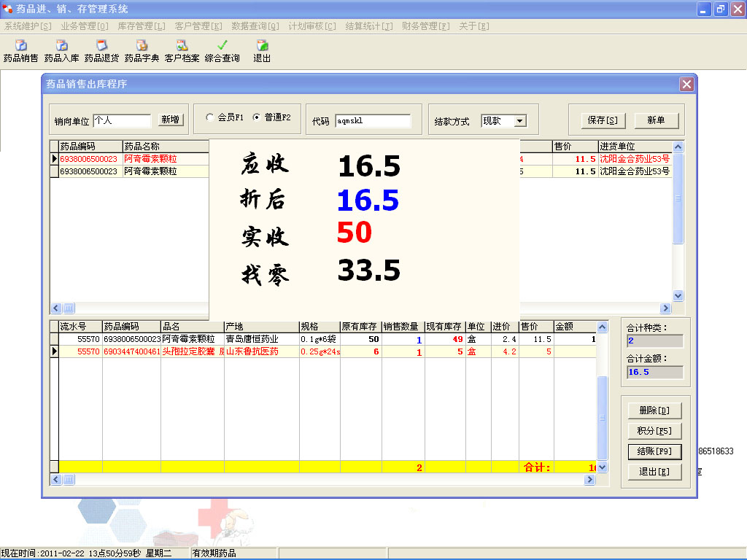Click the 新增 button beside 销向单位
This screenshot has width=747, height=560.
pyautogui.click(x=171, y=120)
